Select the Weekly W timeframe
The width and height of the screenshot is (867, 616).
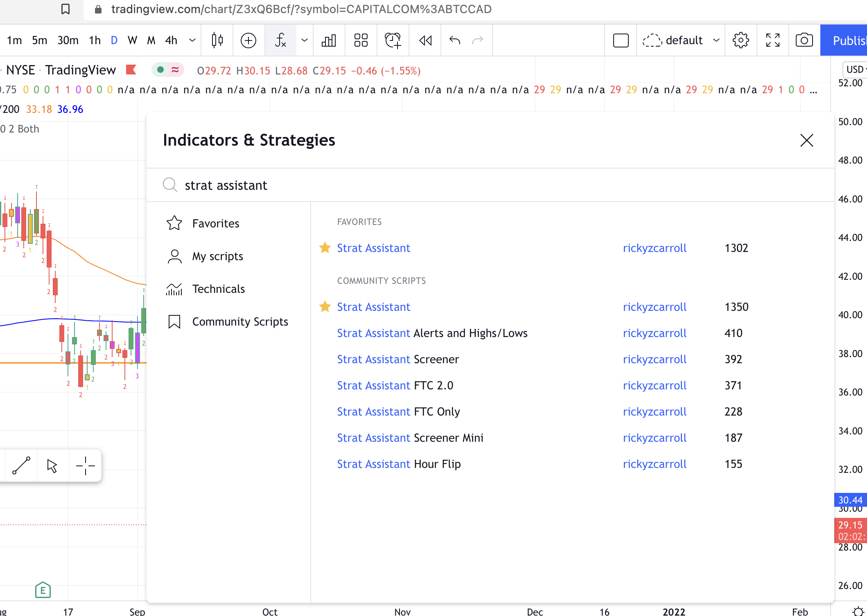pos(132,40)
